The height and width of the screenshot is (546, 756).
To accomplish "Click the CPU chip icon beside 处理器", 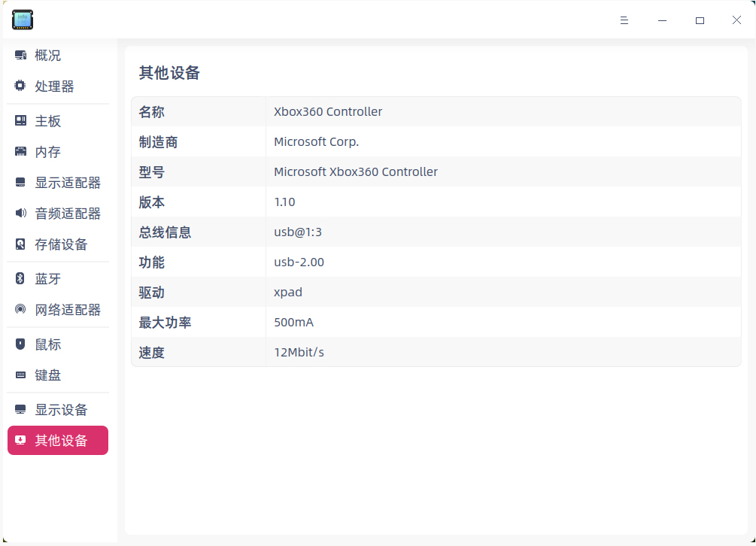I will pyautogui.click(x=20, y=86).
